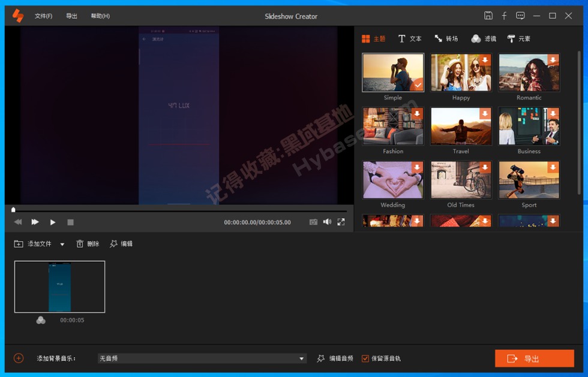The image size is (588, 377).
Task: Select the Fashion theme thumbnail
Action: (393, 126)
